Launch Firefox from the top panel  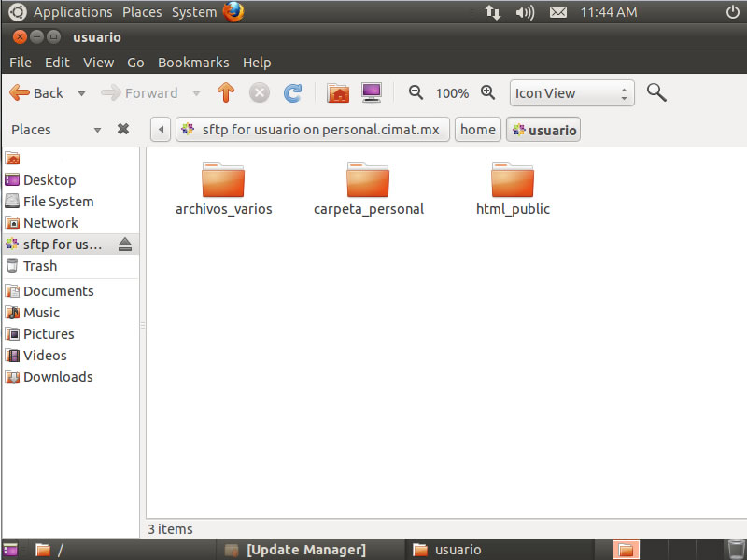point(233,12)
